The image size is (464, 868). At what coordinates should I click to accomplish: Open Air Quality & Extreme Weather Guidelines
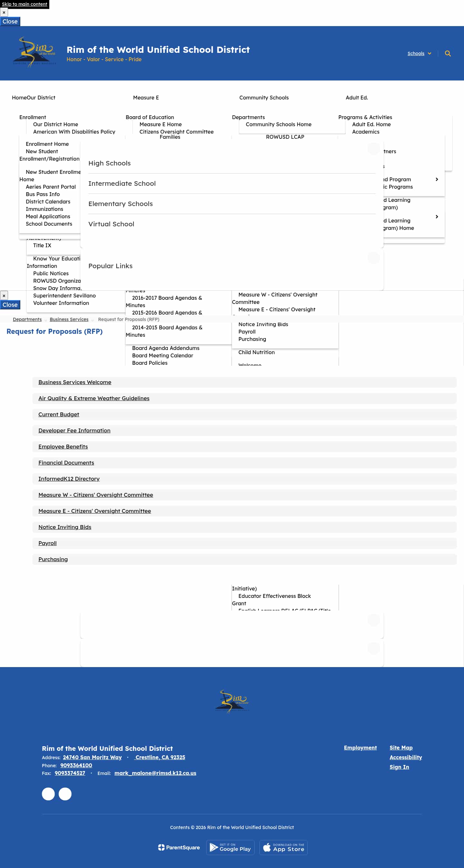click(x=94, y=398)
